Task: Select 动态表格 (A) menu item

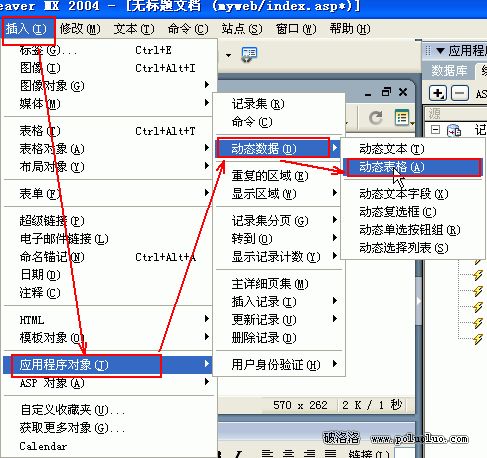Action: 413,167
